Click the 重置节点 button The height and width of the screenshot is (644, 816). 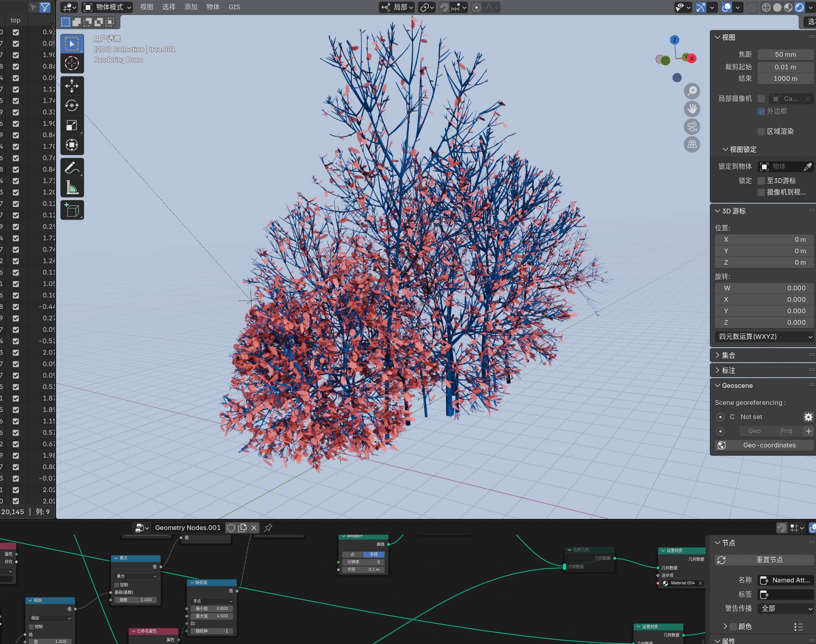[x=764, y=560]
